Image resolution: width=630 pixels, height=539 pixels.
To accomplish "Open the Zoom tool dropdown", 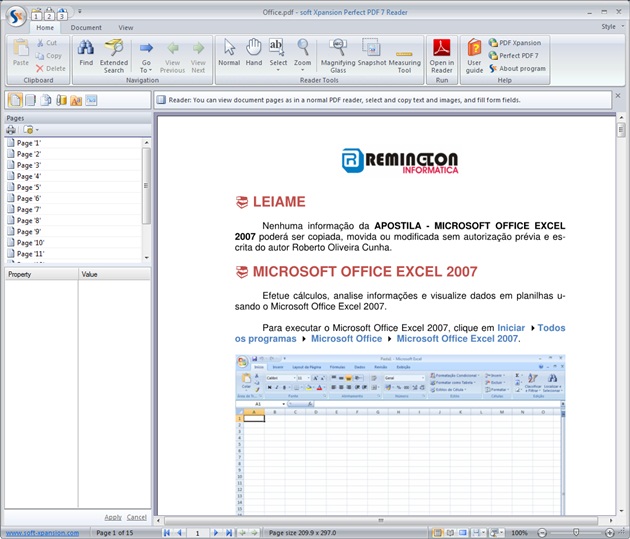I will [303, 55].
